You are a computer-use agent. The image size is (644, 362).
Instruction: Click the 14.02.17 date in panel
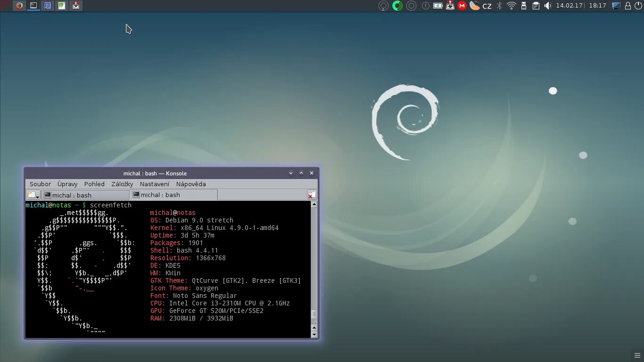pyautogui.click(x=570, y=6)
